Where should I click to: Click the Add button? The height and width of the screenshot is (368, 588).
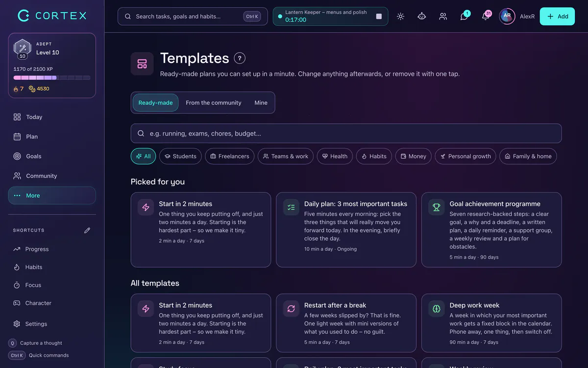pyautogui.click(x=557, y=16)
